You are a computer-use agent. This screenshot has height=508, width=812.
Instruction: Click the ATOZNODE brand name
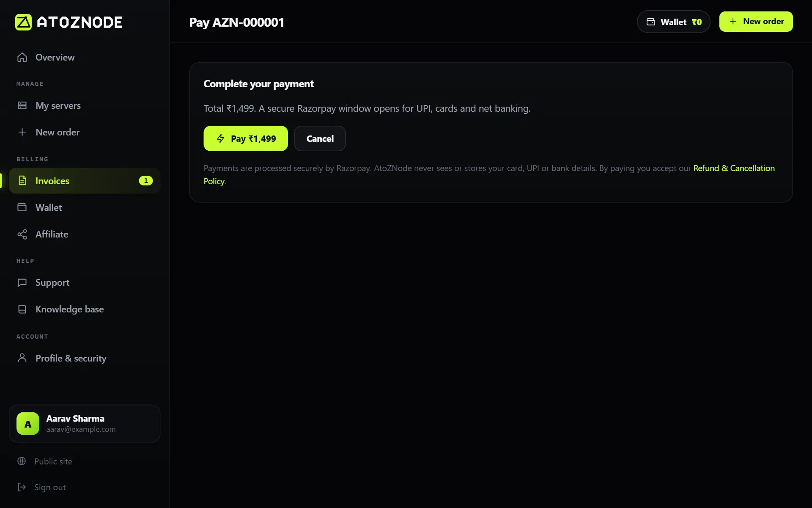click(80, 22)
